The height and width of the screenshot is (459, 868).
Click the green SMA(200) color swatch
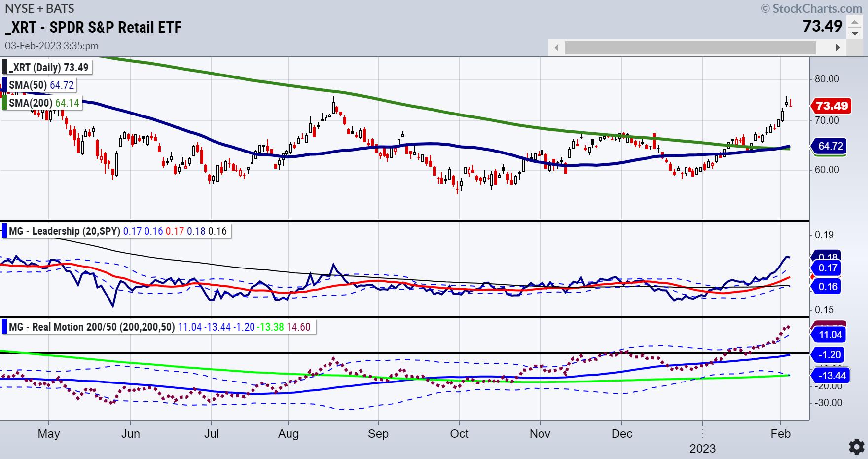[5, 102]
